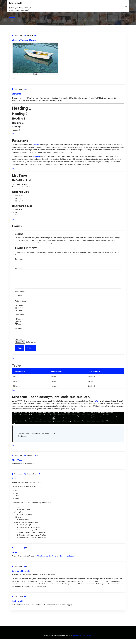The width and height of the screenshot is (136, 644).
Task: Select the Radio 2 radio button
Action: pyautogui.click(x=16, y=308)
